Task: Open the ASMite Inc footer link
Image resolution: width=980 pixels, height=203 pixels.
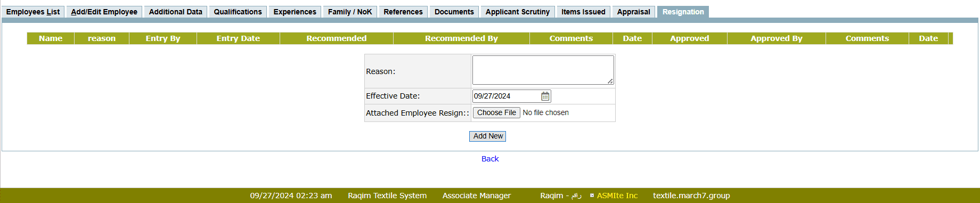Action: click(617, 196)
